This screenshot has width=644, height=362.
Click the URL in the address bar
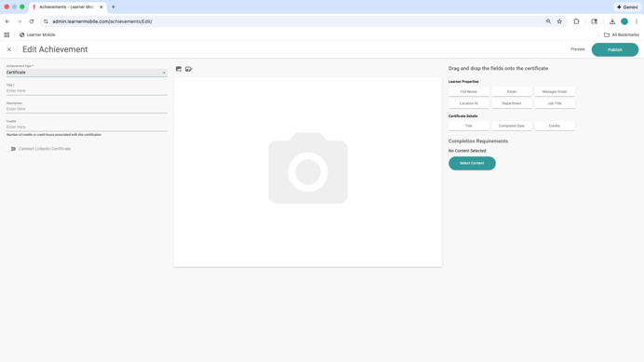coord(102,21)
